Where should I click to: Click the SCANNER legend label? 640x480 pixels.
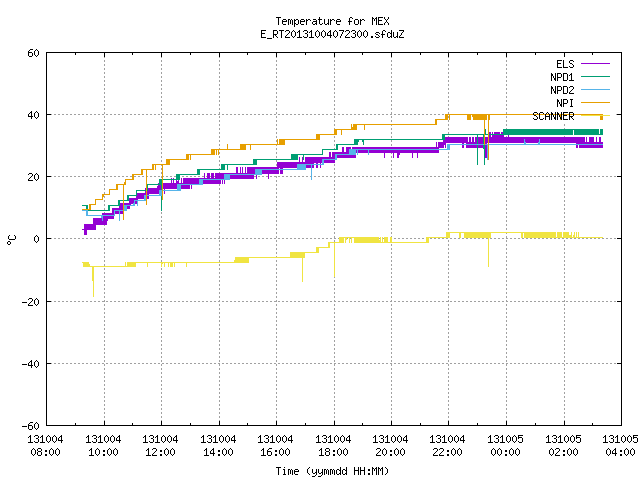pyautogui.click(x=553, y=116)
